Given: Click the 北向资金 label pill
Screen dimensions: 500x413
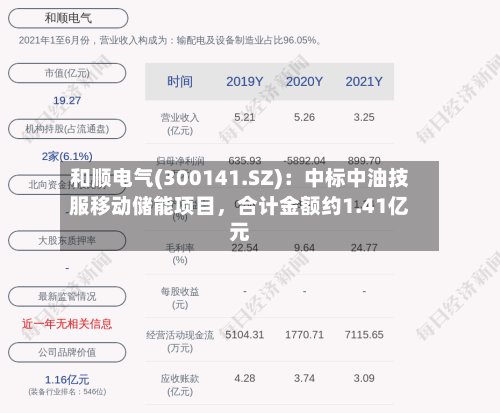Looking at the screenshot, I should pyautogui.click(x=67, y=185).
